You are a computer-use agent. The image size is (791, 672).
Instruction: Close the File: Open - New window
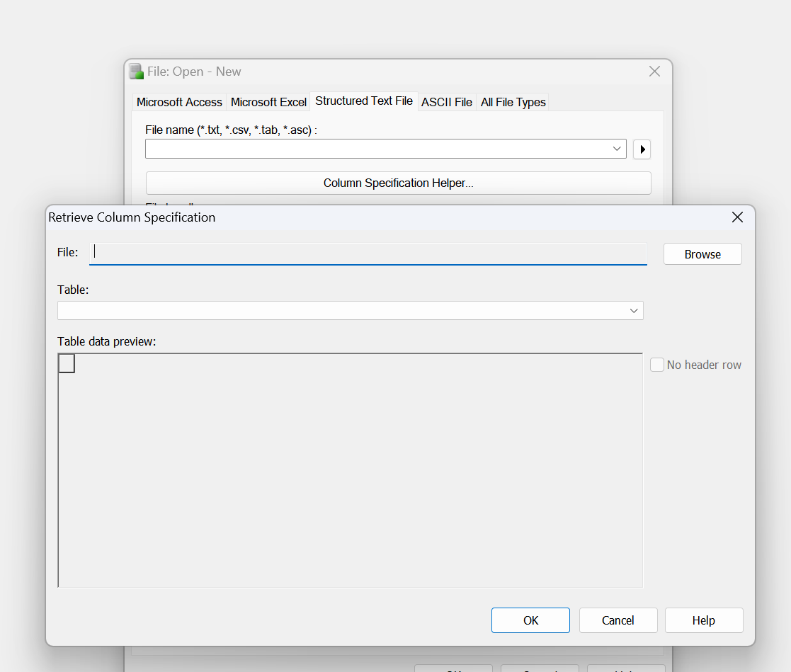point(654,71)
